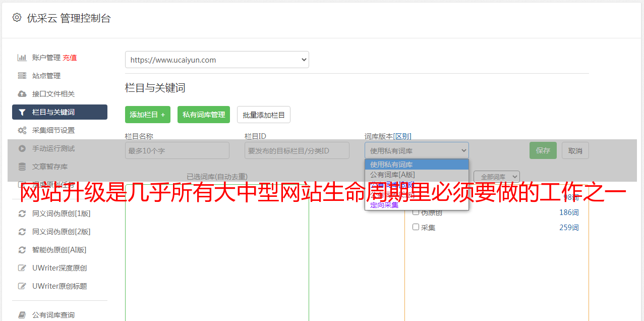Open UWriter原创标题 in the sidebar
The image size is (644, 321).
[x=60, y=286]
